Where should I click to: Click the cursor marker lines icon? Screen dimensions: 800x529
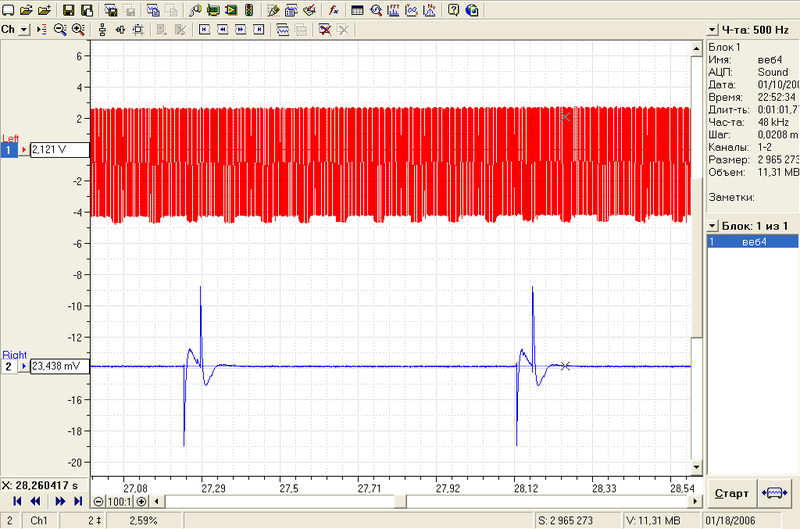(x=42, y=30)
